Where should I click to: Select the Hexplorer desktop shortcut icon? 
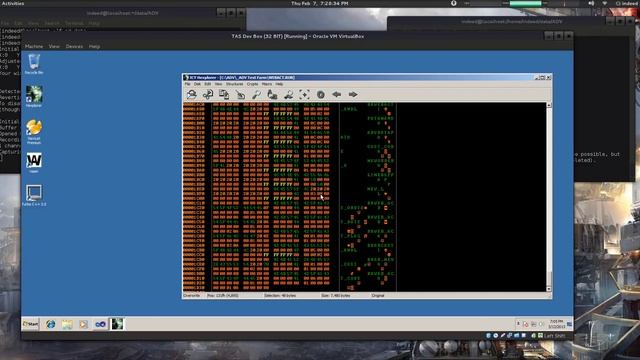34,97
